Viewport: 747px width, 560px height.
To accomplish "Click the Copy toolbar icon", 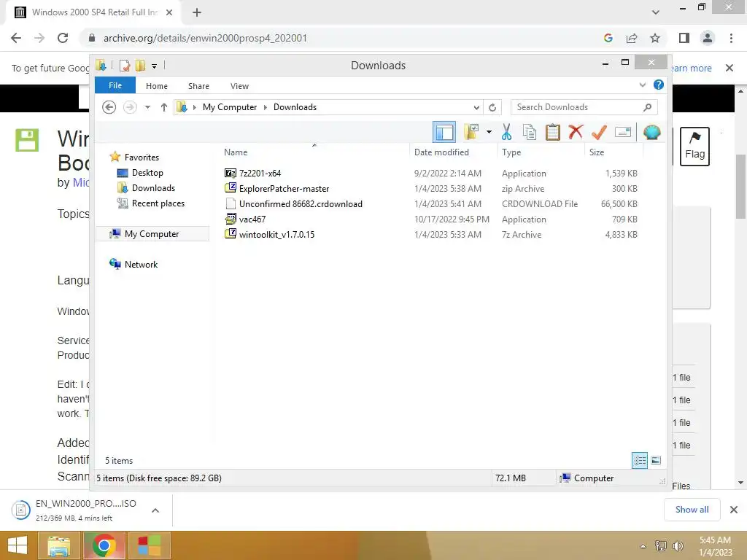I will pos(530,132).
